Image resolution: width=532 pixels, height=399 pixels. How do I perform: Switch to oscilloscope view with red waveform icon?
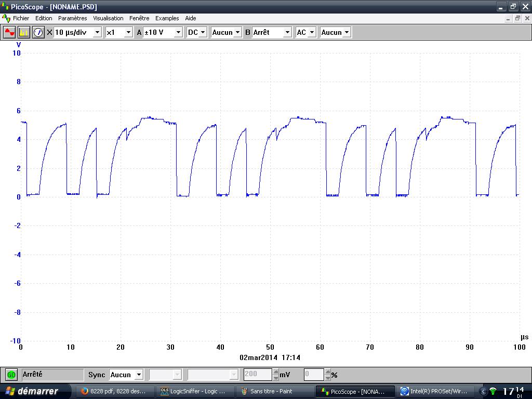pos(9,32)
